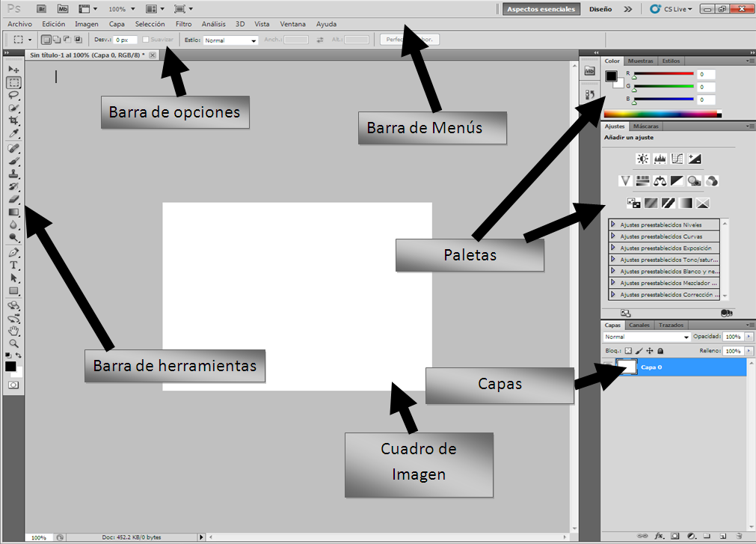
Task: Add a Levels adjustment from icon
Action: point(660,159)
